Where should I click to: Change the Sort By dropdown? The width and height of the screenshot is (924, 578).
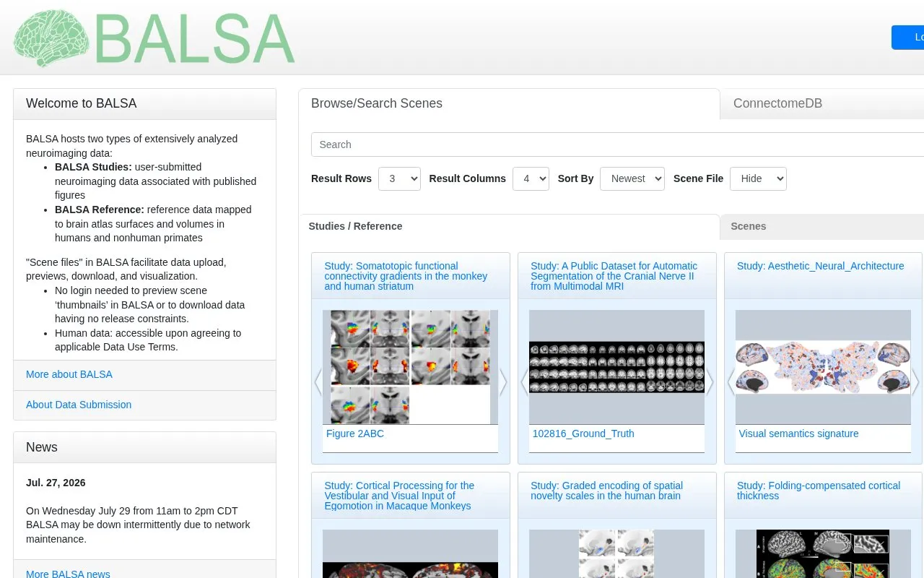632,178
